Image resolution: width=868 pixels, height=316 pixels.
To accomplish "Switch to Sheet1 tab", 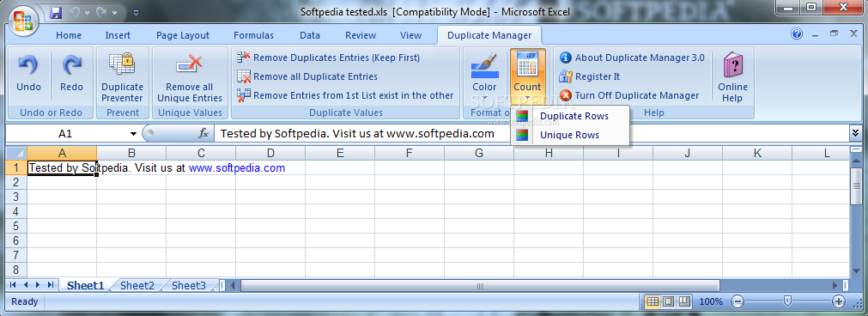I will [x=85, y=286].
